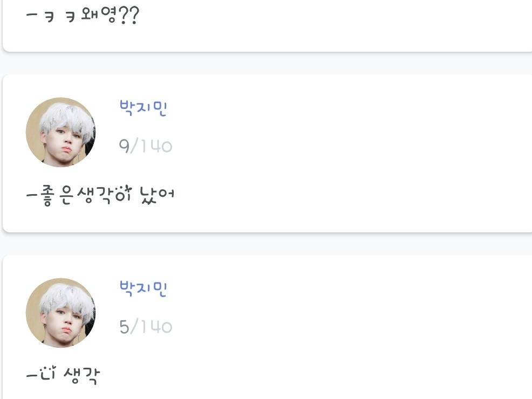Click the avatar beside the 5/140 counter
This screenshot has height=399, width=532.
coord(60,313)
